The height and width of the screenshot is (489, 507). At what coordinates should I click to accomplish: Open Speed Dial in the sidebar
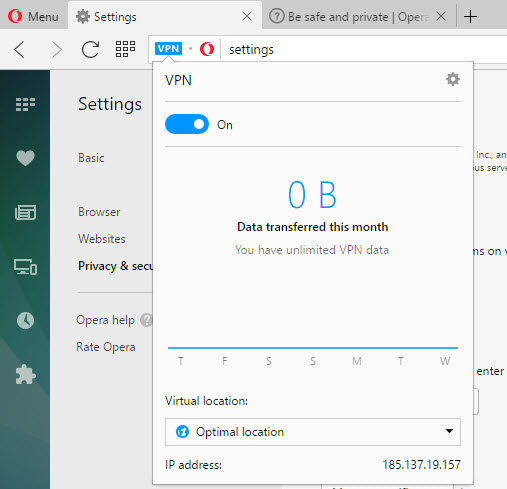click(25, 104)
